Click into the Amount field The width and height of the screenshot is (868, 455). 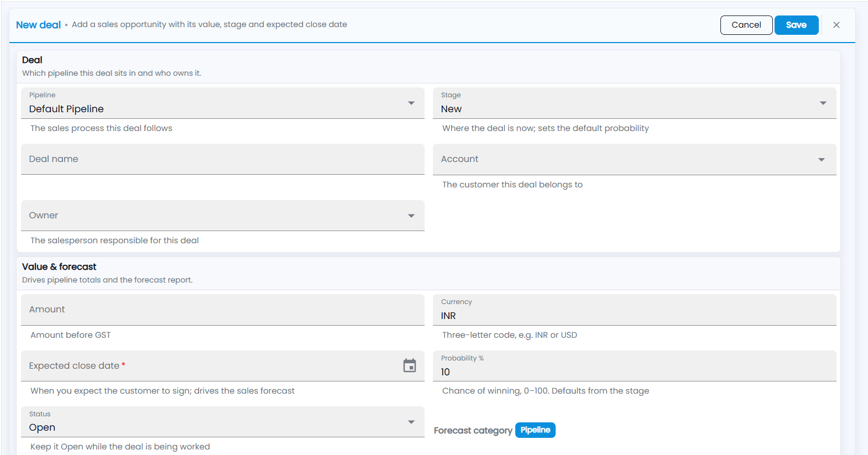(x=223, y=310)
